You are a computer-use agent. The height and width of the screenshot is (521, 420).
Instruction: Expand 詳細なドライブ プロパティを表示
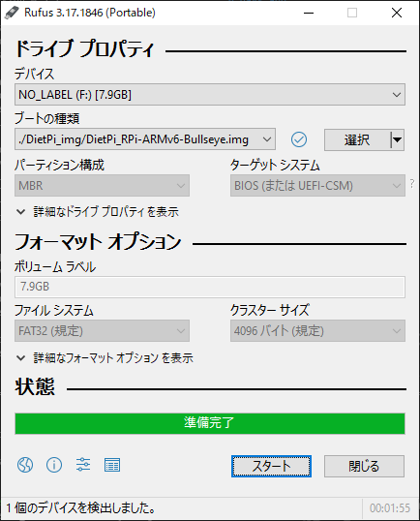point(98,212)
